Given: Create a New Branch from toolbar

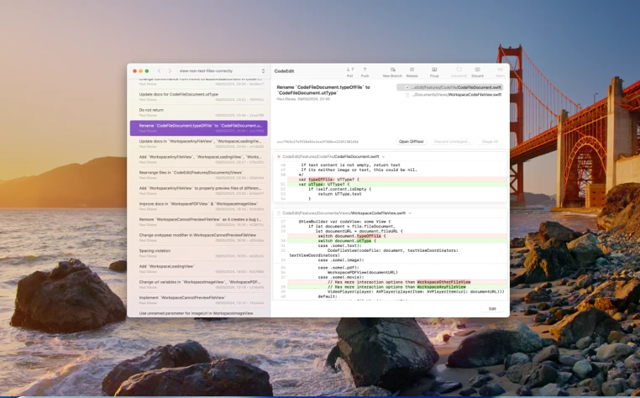Looking at the screenshot, I should click(392, 72).
